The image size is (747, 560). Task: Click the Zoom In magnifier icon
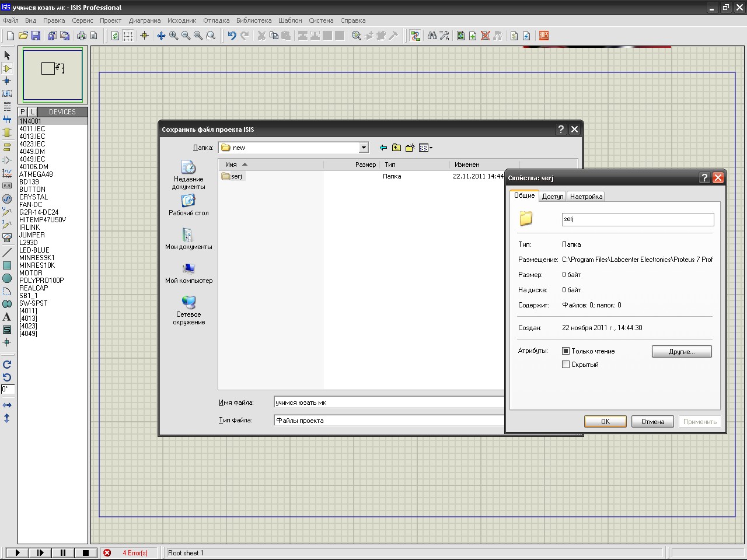point(173,36)
